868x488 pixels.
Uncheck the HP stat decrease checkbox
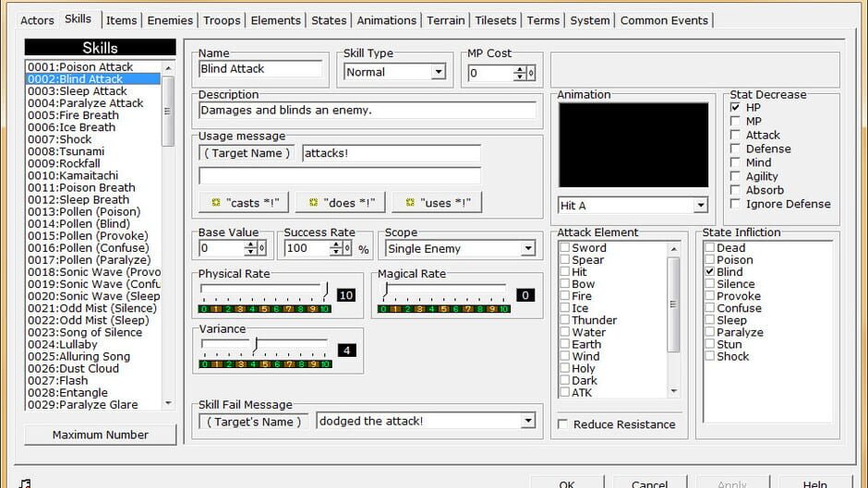735,107
